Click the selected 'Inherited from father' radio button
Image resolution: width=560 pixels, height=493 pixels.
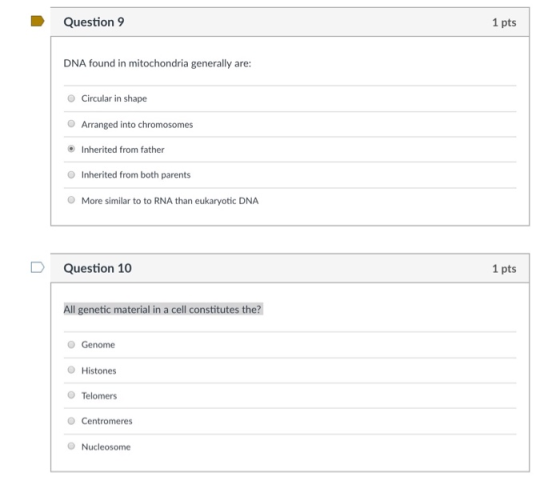pyautogui.click(x=71, y=149)
